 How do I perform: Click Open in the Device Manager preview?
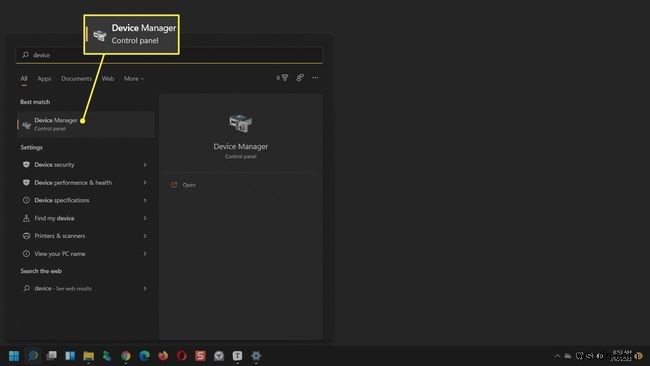(189, 185)
